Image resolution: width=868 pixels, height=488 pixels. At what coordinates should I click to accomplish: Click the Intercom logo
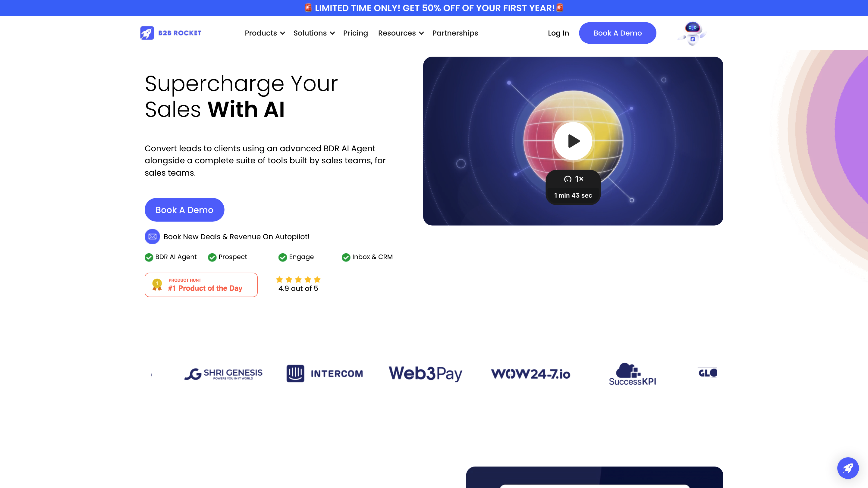pos(325,373)
